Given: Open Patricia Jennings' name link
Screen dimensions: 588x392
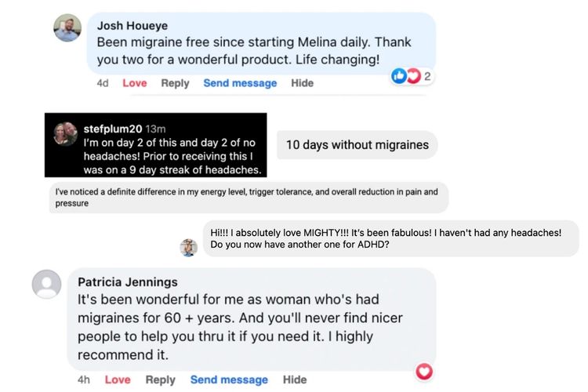Looking at the screenshot, I should 128,281.
